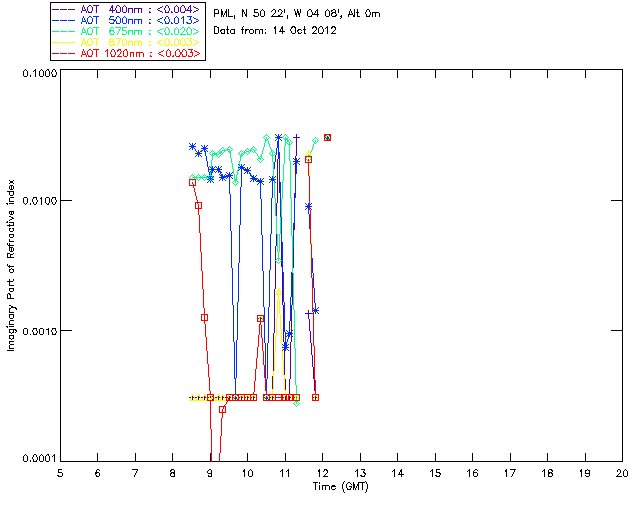640x512 pixels.
Task: Click the x-axis tick label 20
Action: tap(622, 473)
